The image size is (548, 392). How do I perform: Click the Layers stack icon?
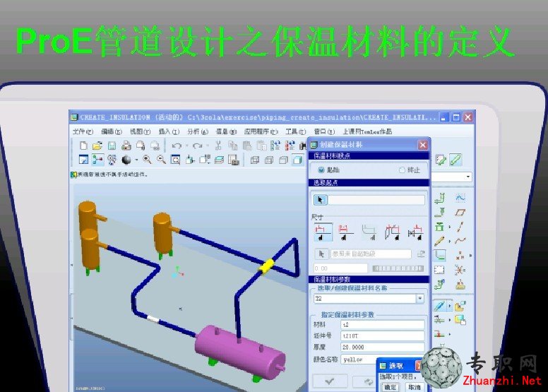tap(219, 160)
